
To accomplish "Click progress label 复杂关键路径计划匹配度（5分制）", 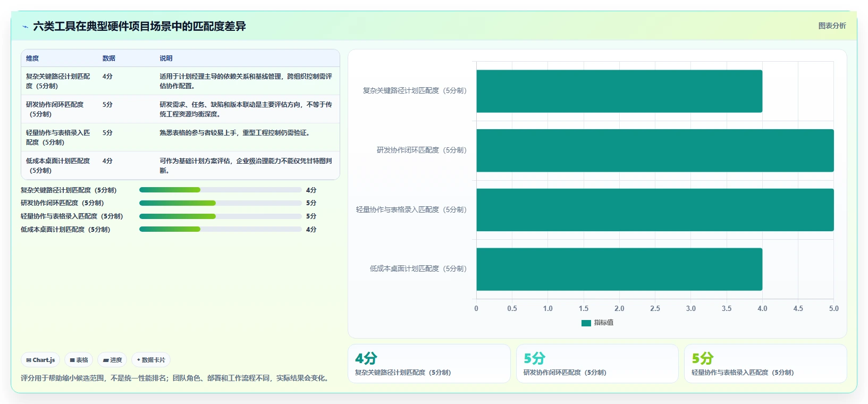I will pyautogui.click(x=69, y=190).
